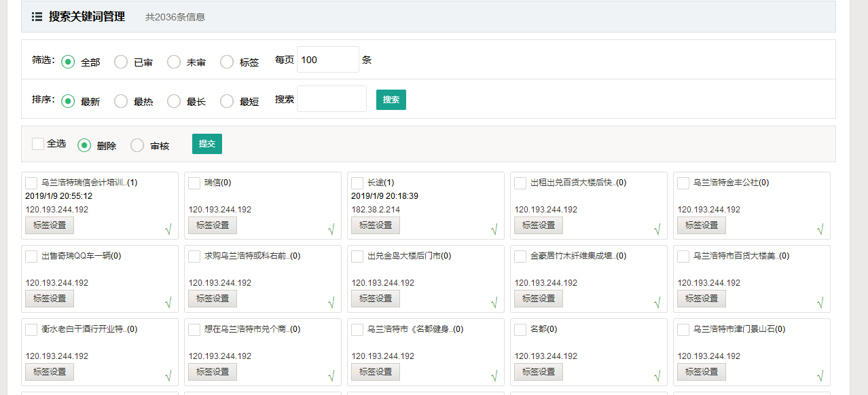Switch action to 审核 radio button

click(137, 145)
